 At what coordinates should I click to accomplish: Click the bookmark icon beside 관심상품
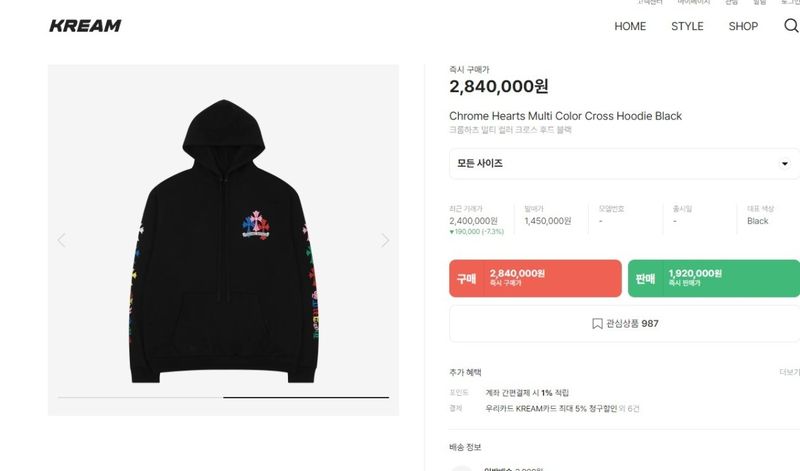point(597,324)
